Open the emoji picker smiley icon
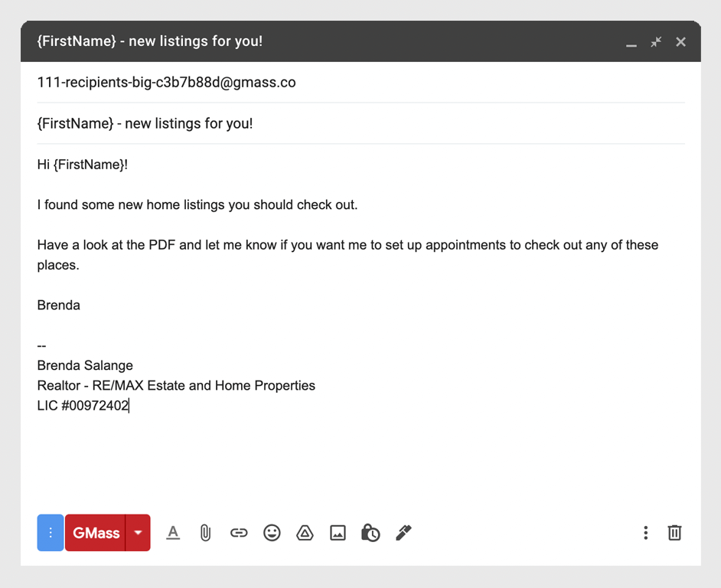Viewport: 721px width, 588px height. click(x=272, y=533)
